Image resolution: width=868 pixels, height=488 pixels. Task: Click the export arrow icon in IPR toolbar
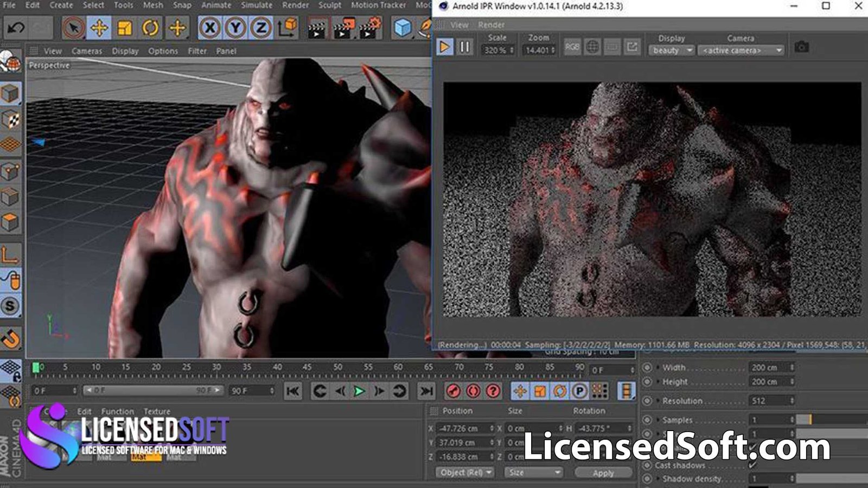(633, 47)
